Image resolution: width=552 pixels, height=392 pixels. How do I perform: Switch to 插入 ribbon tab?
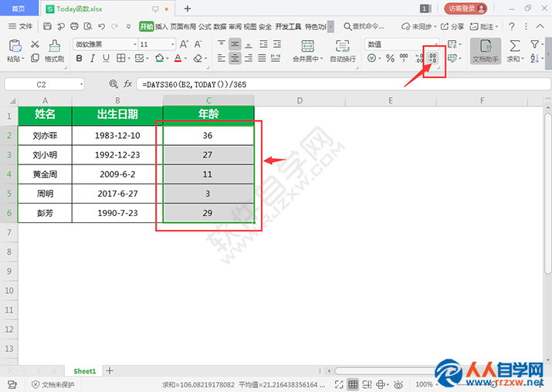click(161, 27)
